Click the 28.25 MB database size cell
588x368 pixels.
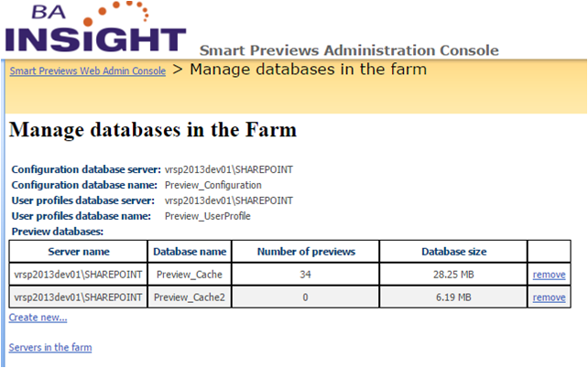tap(453, 274)
